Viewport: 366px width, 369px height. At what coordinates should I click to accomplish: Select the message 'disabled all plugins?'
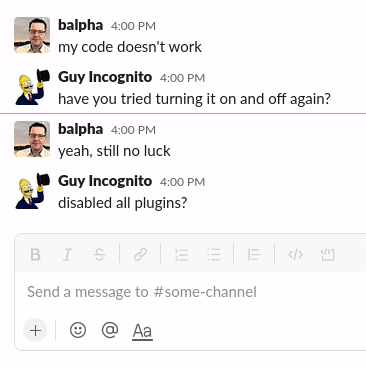pos(123,203)
